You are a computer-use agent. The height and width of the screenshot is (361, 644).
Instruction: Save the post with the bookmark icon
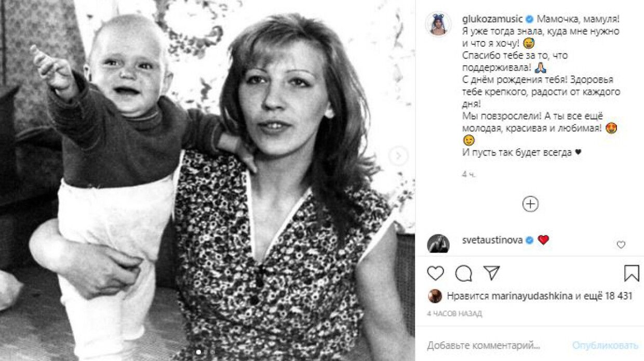[x=632, y=273]
